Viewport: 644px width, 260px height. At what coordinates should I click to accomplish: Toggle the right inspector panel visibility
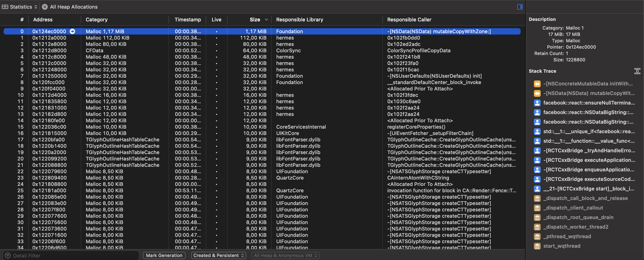pyautogui.click(x=520, y=7)
